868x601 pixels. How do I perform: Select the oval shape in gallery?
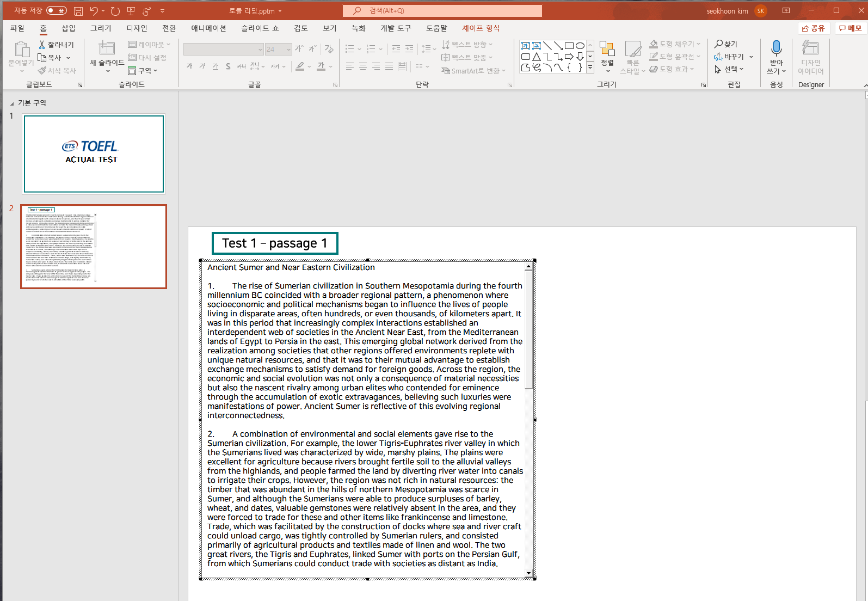point(580,46)
